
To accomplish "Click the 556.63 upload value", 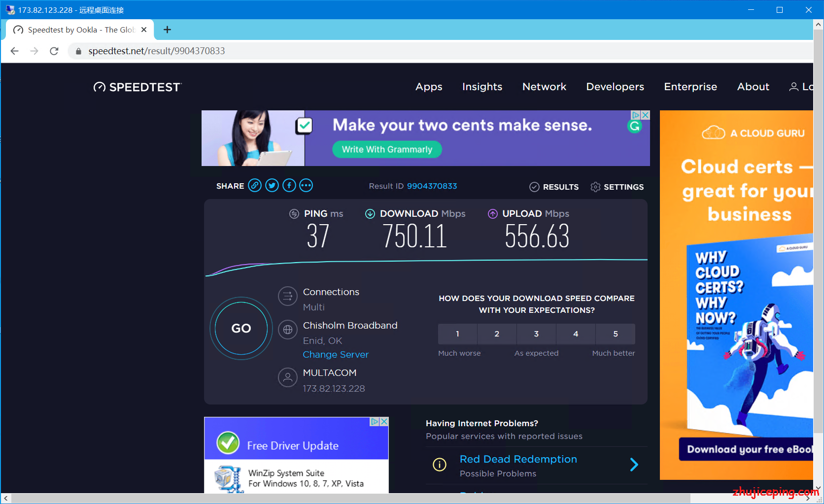I will click(x=537, y=236).
